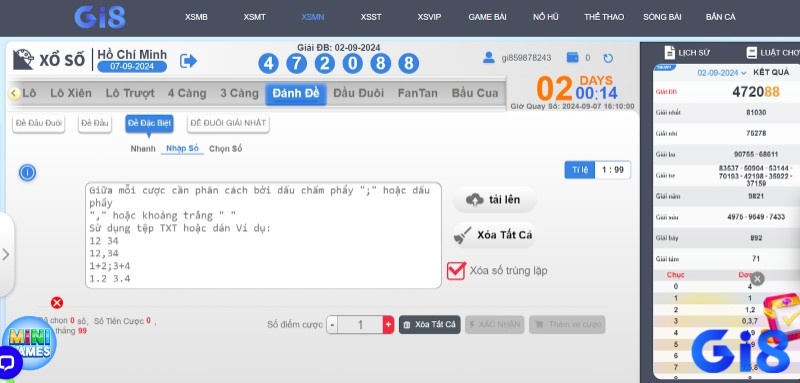Click the KẾT QUẢ heading
800x383 pixels.
(771, 72)
